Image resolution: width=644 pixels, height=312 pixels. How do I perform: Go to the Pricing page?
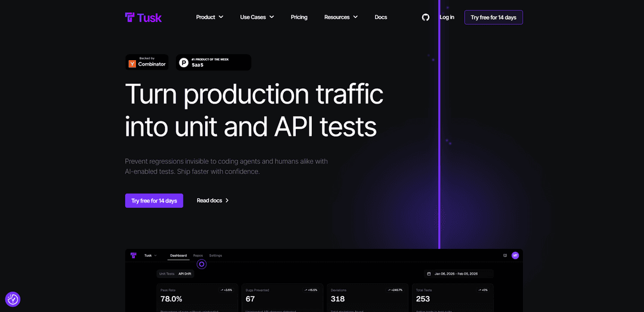point(299,17)
